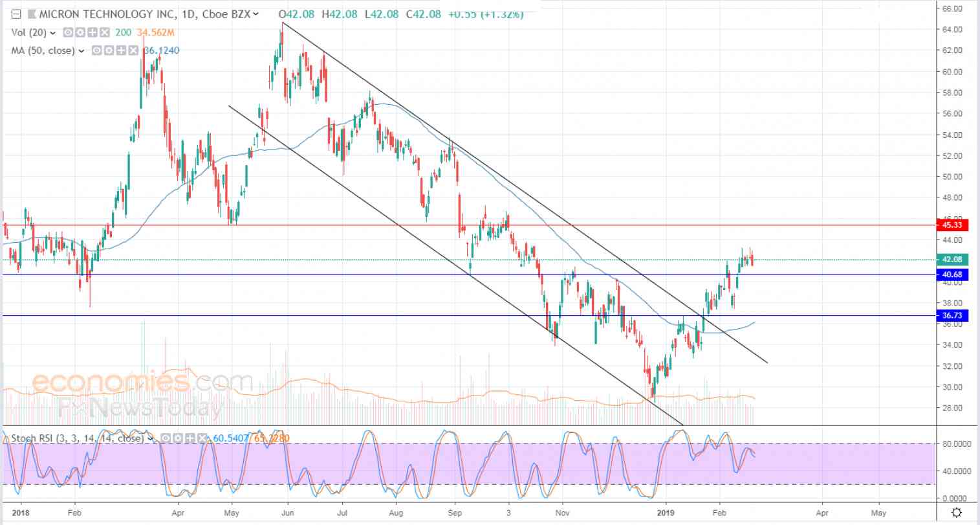Click the blue 40.68 price label
This screenshot has height=525, width=980.
[x=952, y=275]
